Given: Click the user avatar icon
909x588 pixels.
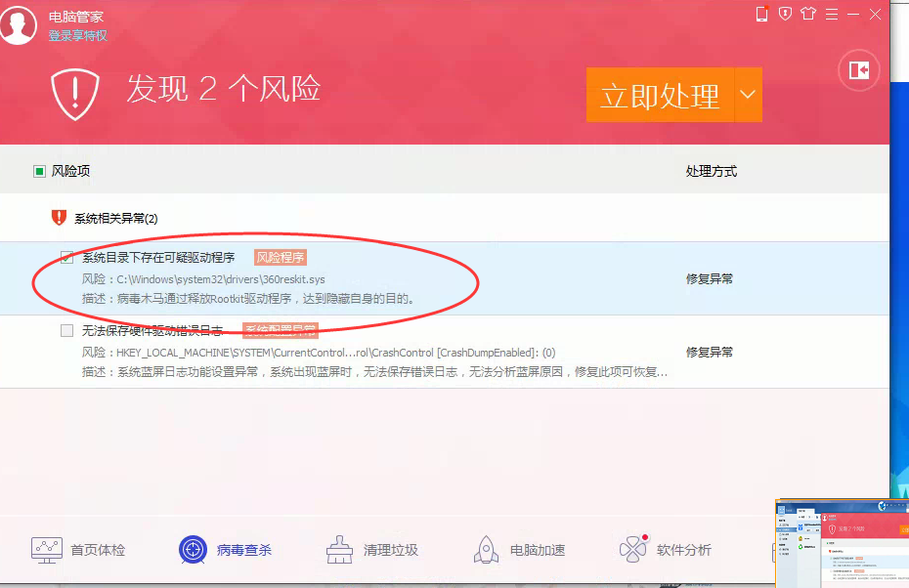Looking at the screenshot, I should 19,24.
